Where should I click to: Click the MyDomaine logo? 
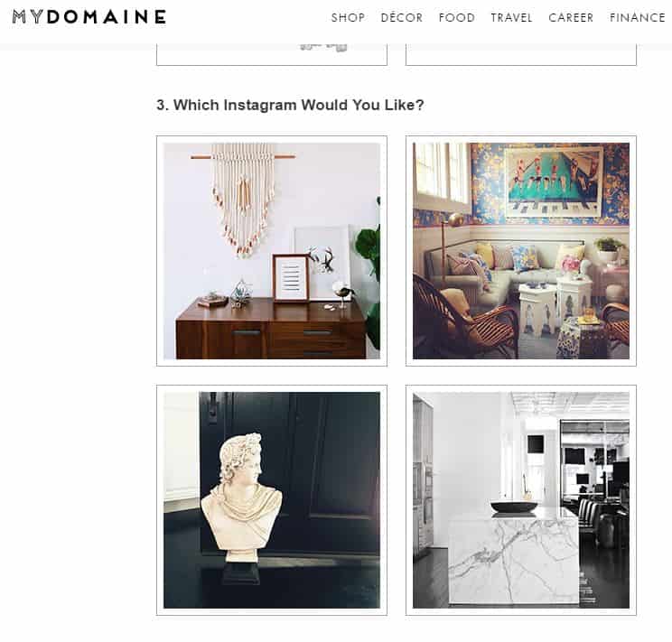coord(89,17)
